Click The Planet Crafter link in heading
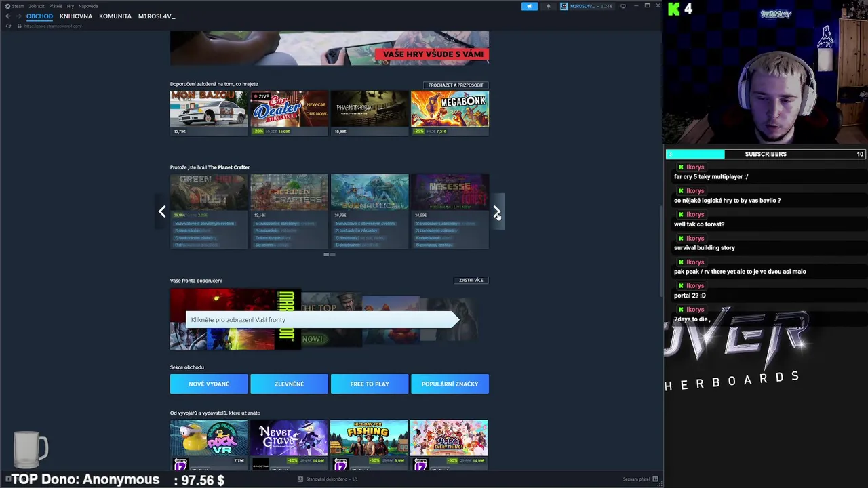868x488 pixels. (x=229, y=167)
